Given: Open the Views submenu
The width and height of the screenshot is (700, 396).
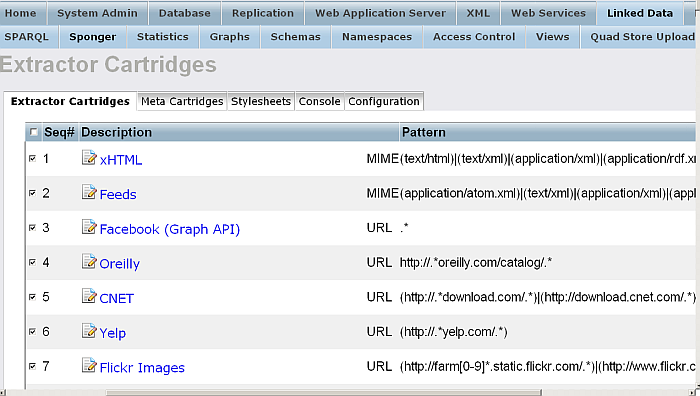Looking at the screenshot, I should pos(553,37).
